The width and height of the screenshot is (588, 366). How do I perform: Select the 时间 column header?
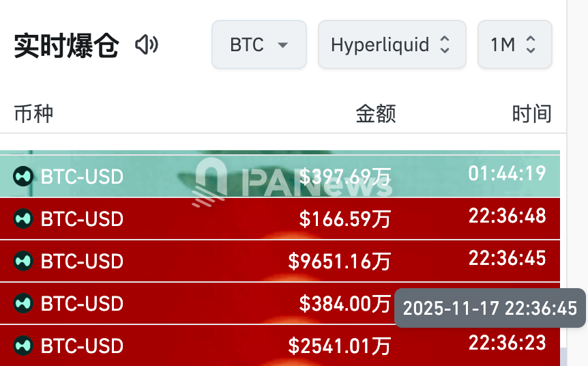pyautogui.click(x=531, y=113)
